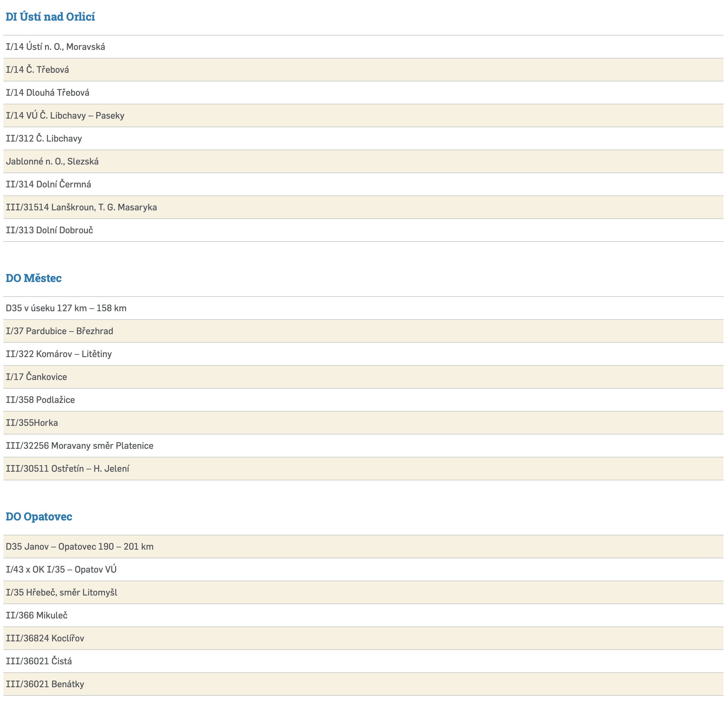
Task: Select D35 Janov – Opatovec row
Action: 79,547
